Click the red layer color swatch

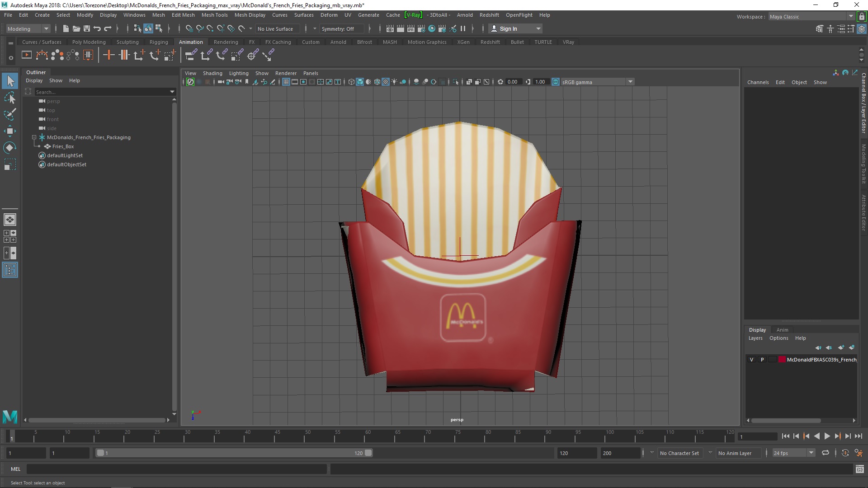click(x=782, y=360)
